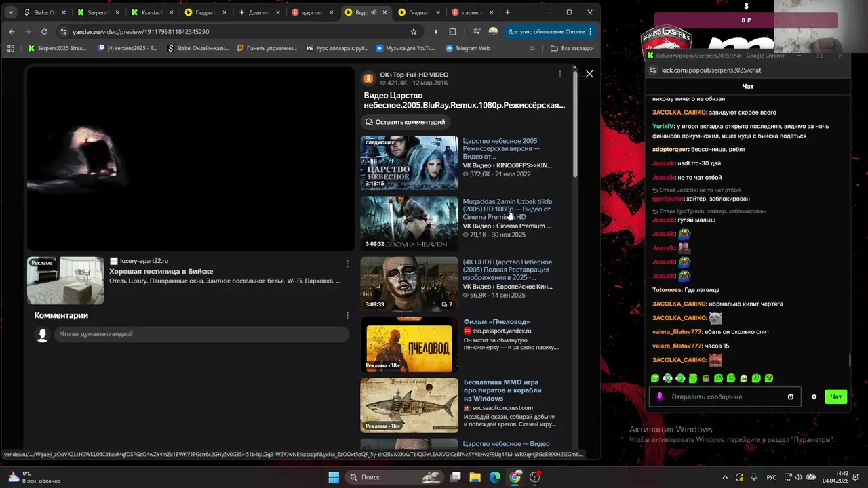Screen dimensions: 868x488
Task: Click the 'Пчеловод' ad thumbnail
Action: (409, 345)
